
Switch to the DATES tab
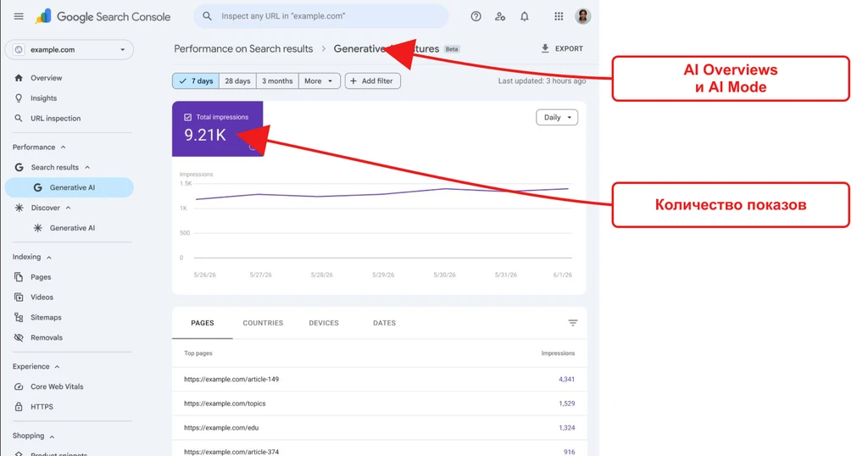click(384, 323)
